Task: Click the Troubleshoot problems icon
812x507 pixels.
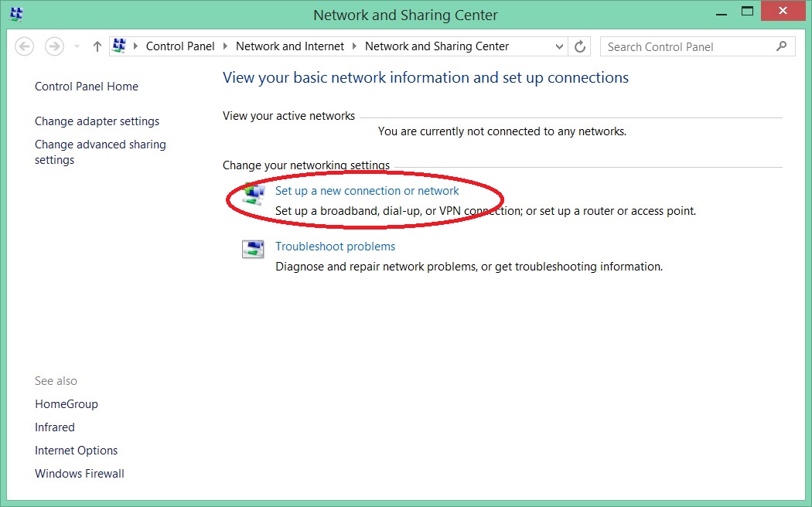Action: pyautogui.click(x=253, y=249)
